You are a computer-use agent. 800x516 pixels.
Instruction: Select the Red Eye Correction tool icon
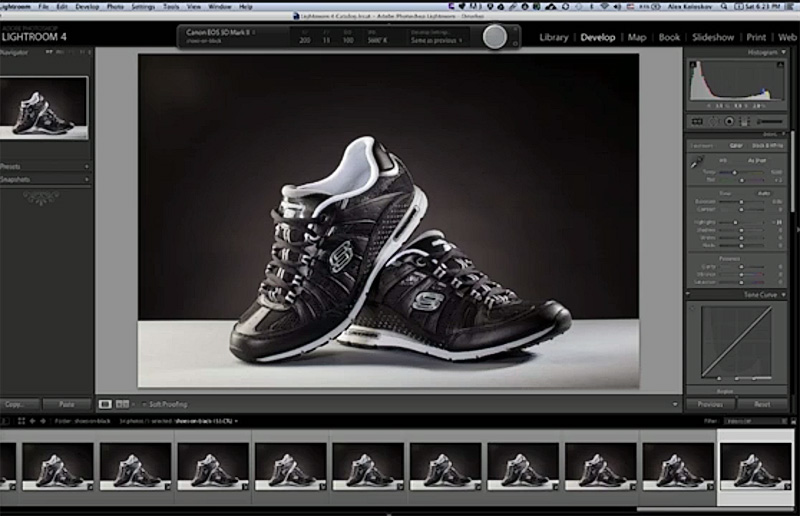tap(729, 121)
